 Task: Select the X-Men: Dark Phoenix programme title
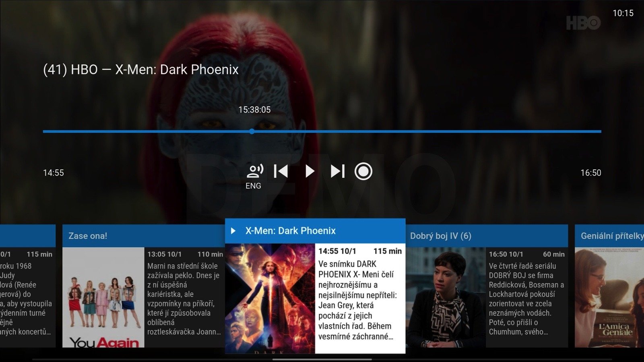(290, 230)
